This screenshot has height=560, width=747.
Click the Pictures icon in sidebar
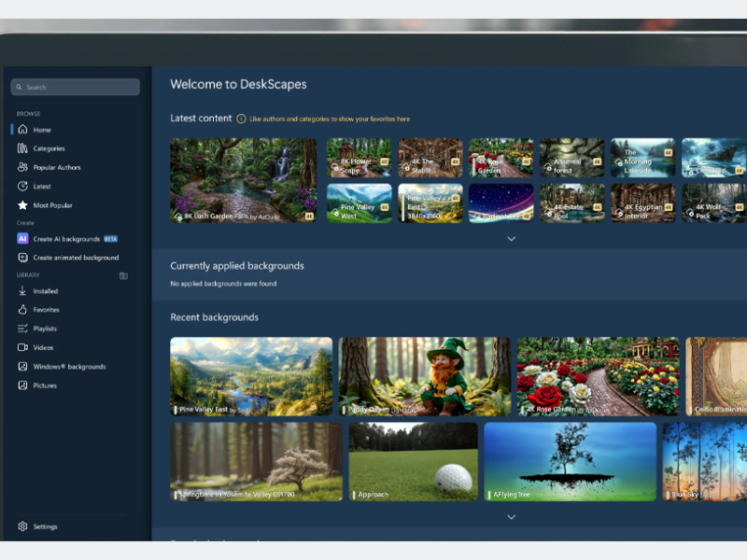[x=22, y=385]
